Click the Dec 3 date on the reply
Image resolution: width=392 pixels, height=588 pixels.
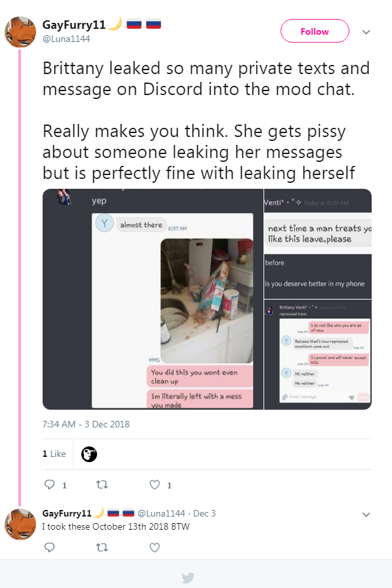(x=205, y=513)
